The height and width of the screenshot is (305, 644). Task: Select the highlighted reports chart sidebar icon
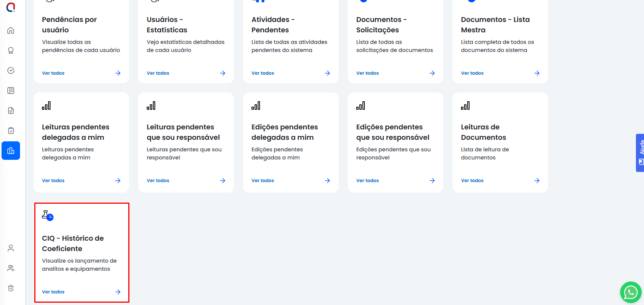pos(11,151)
